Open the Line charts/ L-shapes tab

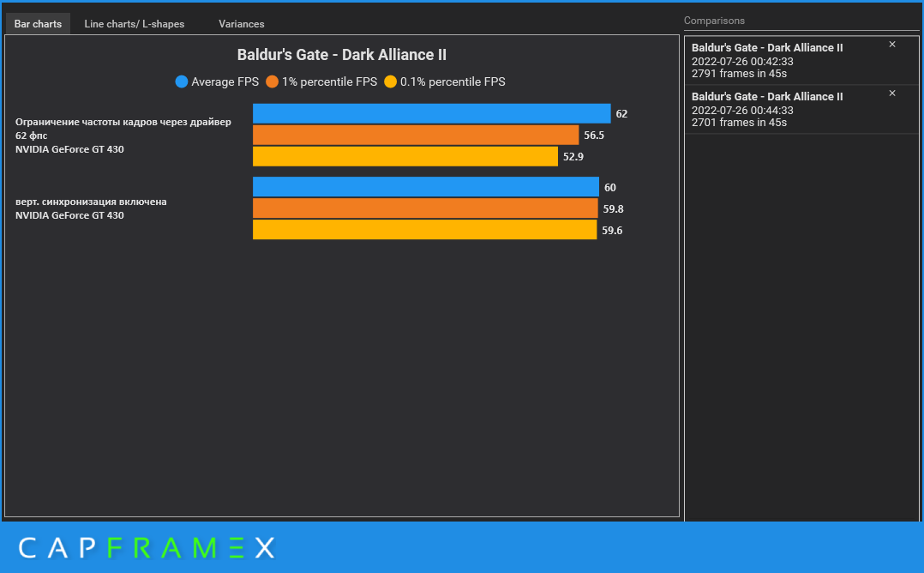pyautogui.click(x=135, y=23)
